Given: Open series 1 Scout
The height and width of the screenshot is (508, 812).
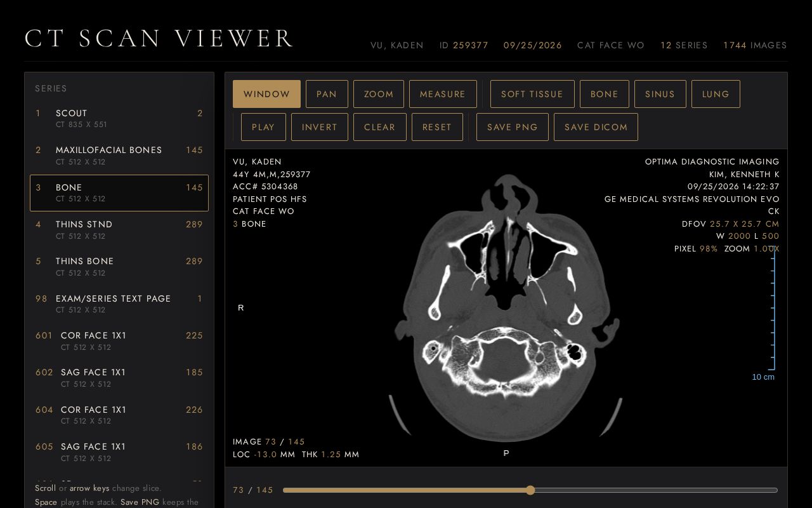Looking at the screenshot, I should (119, 119).
